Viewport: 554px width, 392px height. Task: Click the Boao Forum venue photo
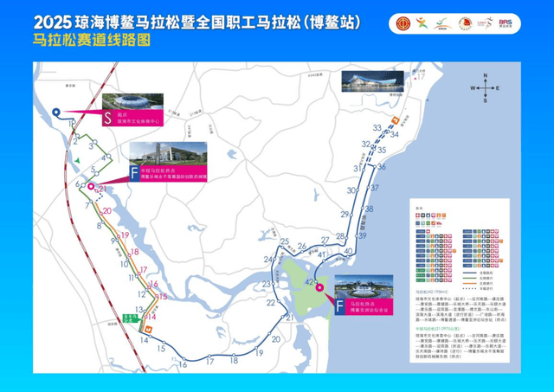pyautogui.click(x=364, y=286)
